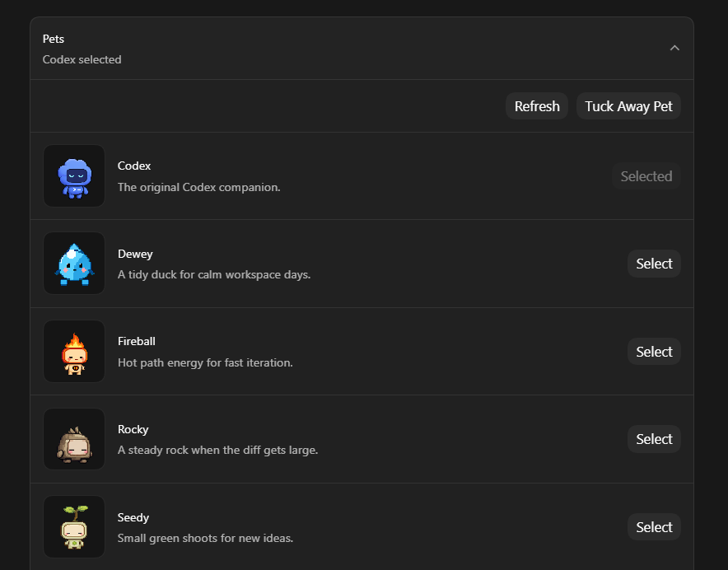Click the Fireball description about hot path energy

pos(205,362)
